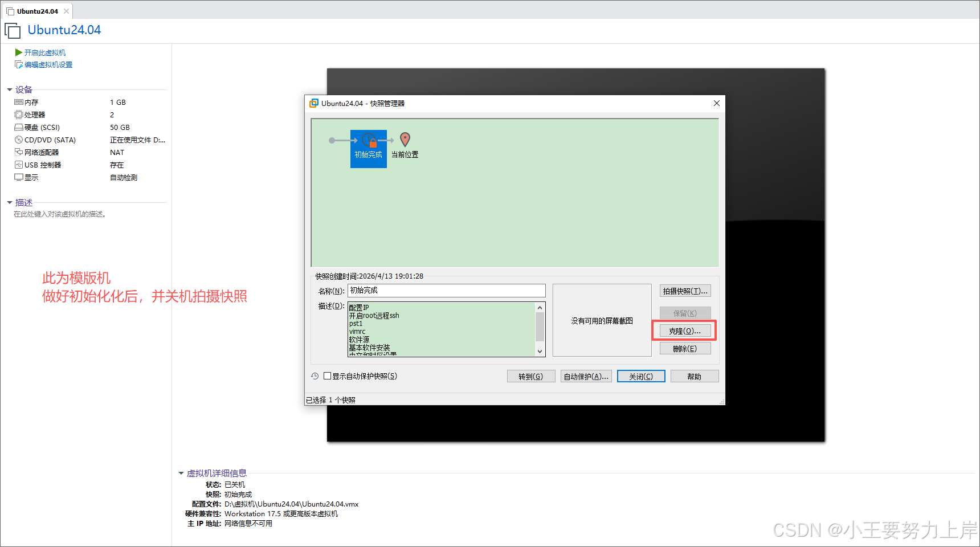Viewport: 980px width, 547px height.
Task: Click 开启此虚拟机 link
Action: click(x=45, y=53)
